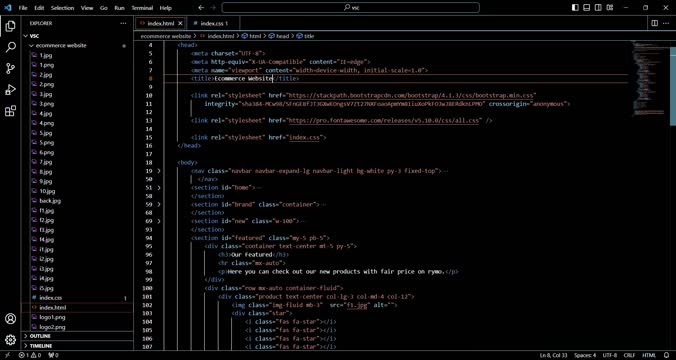Open the Edit menu

pos(39,8)
